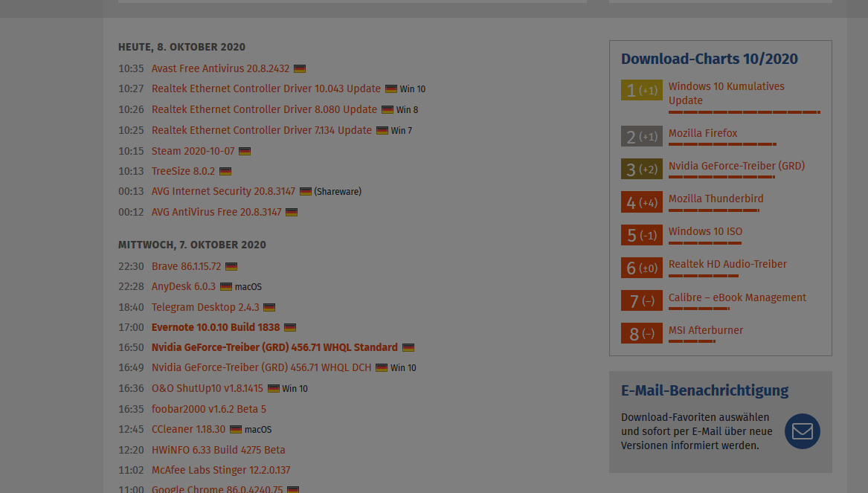Click the German flag beside AVG AntiVirus Free
This screenshot has width=868, height=493.
coord(292,212)
